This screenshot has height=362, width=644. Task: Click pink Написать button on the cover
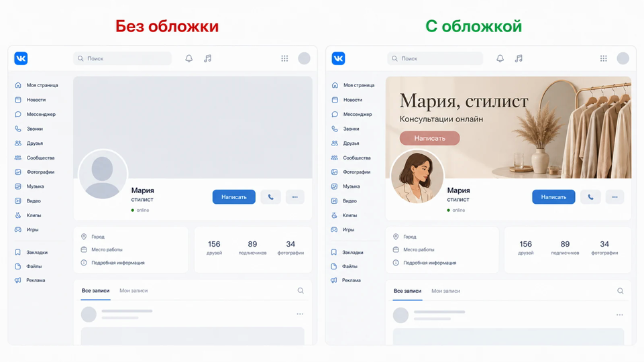tap(429, 138)
